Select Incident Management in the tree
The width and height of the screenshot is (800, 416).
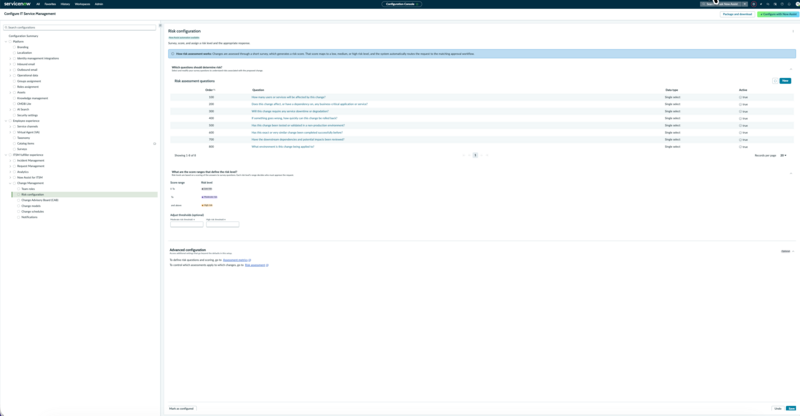coord(31,160)
